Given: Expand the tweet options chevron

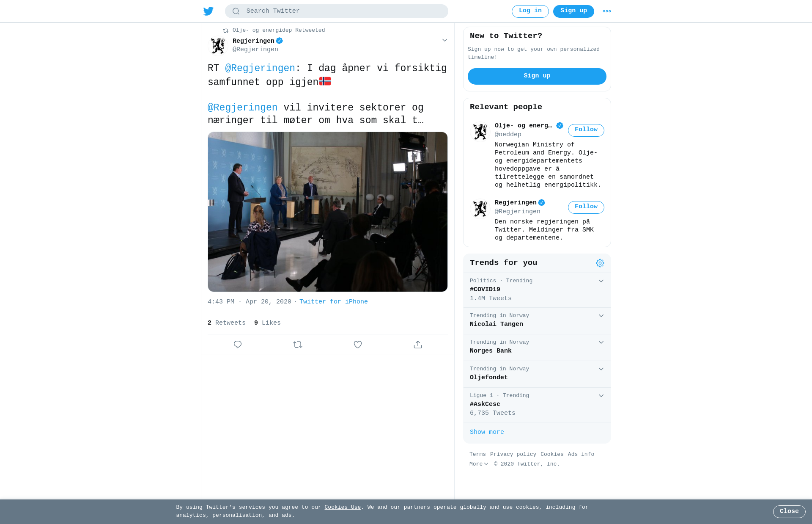Looking at the screenshot, I should (x=444, y=40).
